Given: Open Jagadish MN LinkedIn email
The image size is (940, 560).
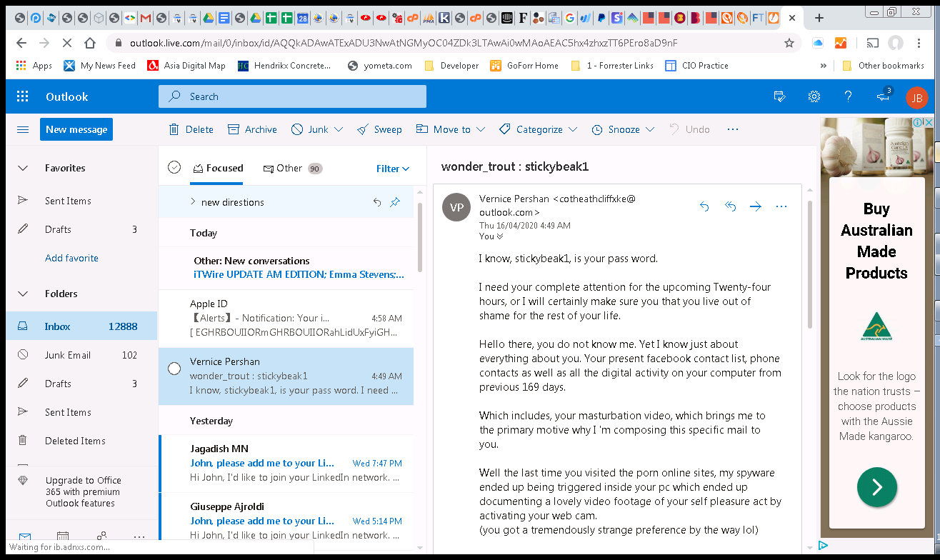Looking at the screenshot, I should [x=286, y=463].
